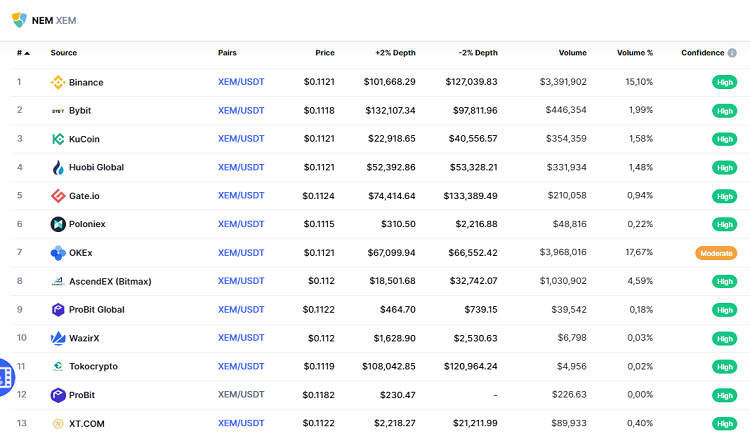This screenshot has width=750, height=436.
Task: Click the High confidence badge for Poloniex
Action: (x=725, y=224)
